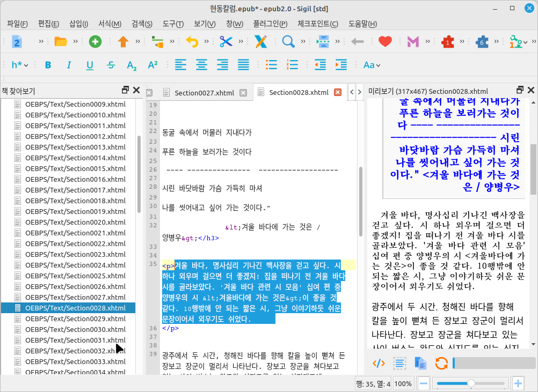Image resolution: width=538 pixels, height=392 pixels.
Task: Close the 책 찾아보기 panel
Action: (136, 90)
